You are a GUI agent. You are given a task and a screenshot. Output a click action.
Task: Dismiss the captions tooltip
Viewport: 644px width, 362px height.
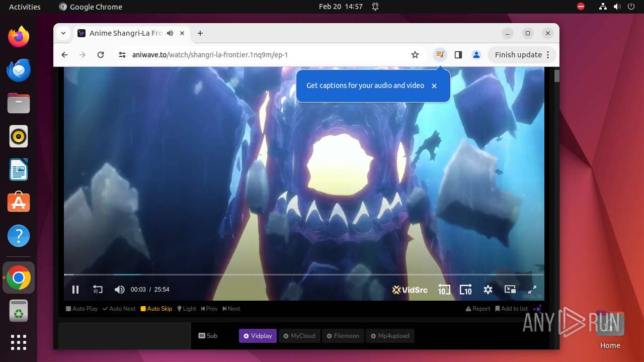pyautogui.click(x=434, y=86)
